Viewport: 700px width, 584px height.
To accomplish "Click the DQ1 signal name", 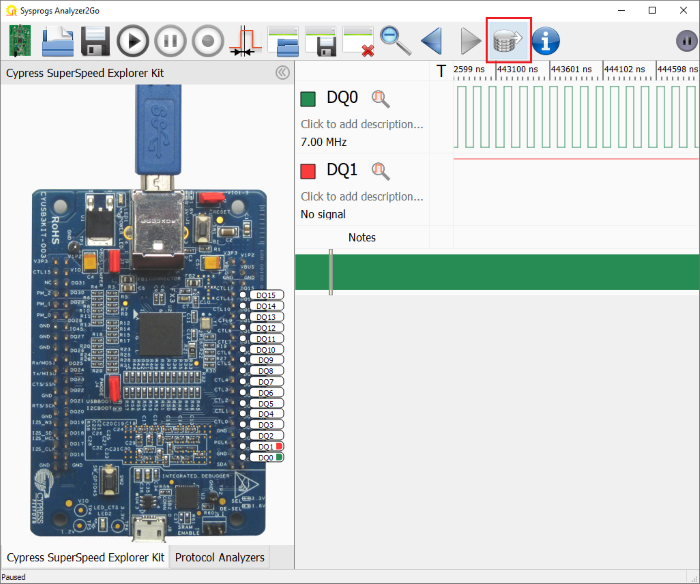I will pos(342,170).
